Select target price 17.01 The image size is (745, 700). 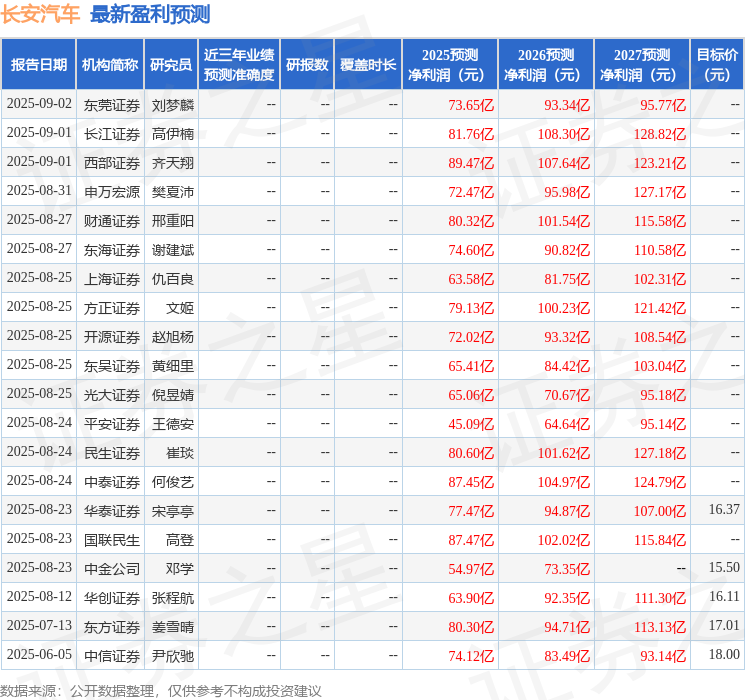pos(724,625)
